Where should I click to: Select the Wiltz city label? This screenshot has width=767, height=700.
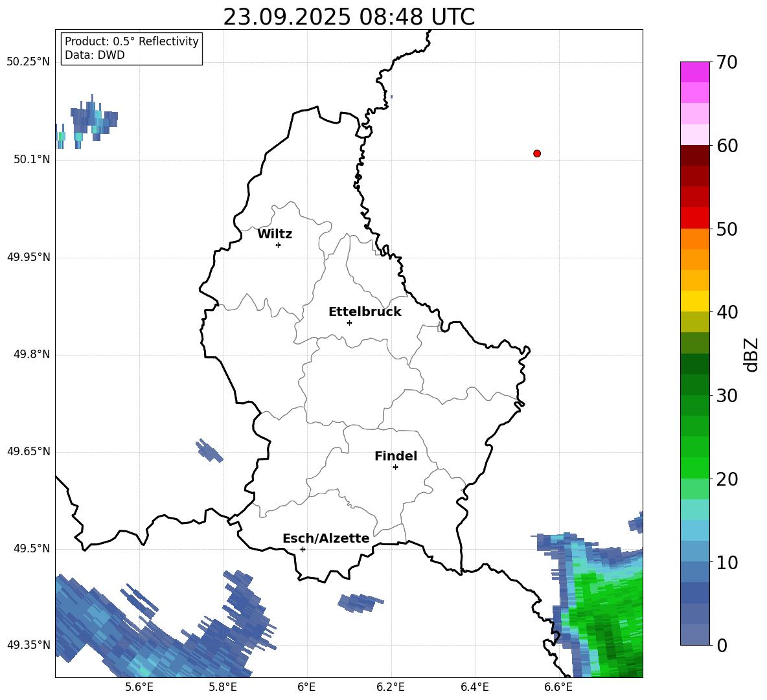[275, 234]
